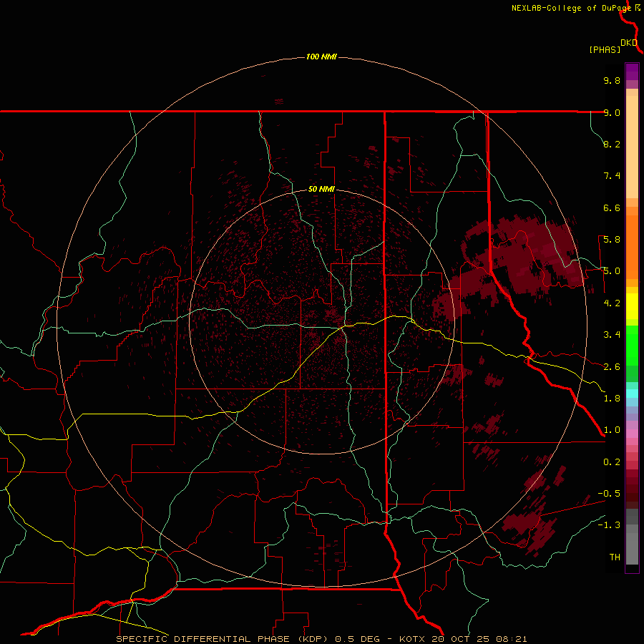Click the [PHAS] legend heading

pyautogui.click(x=605, y=49)
